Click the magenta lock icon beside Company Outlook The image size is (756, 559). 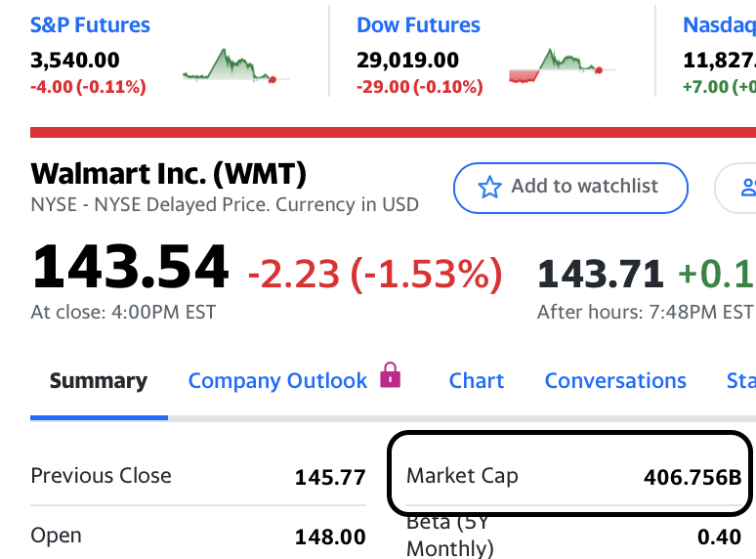point(390,374)
